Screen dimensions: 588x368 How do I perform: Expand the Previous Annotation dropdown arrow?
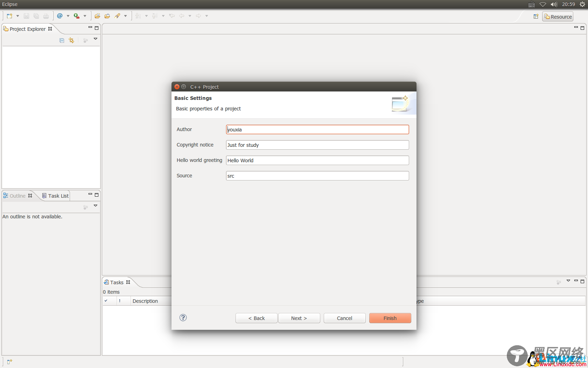tap(163, 16)
